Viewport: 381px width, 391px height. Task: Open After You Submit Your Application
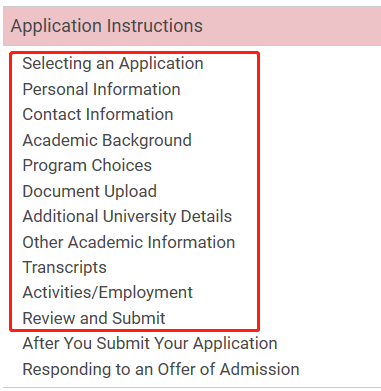click(150, 343)
